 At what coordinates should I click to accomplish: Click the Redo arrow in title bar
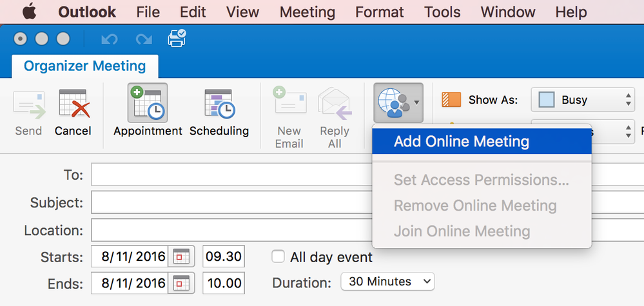pos(144,39)
